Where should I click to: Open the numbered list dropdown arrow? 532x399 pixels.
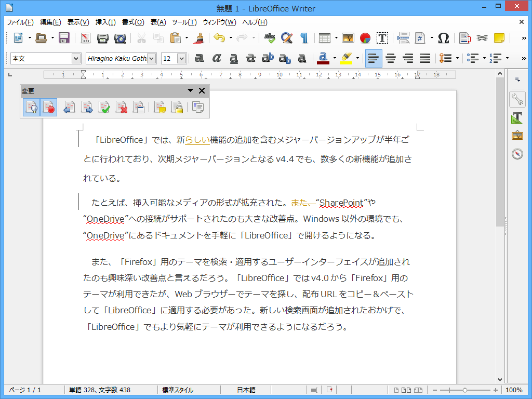click(507, 58)
